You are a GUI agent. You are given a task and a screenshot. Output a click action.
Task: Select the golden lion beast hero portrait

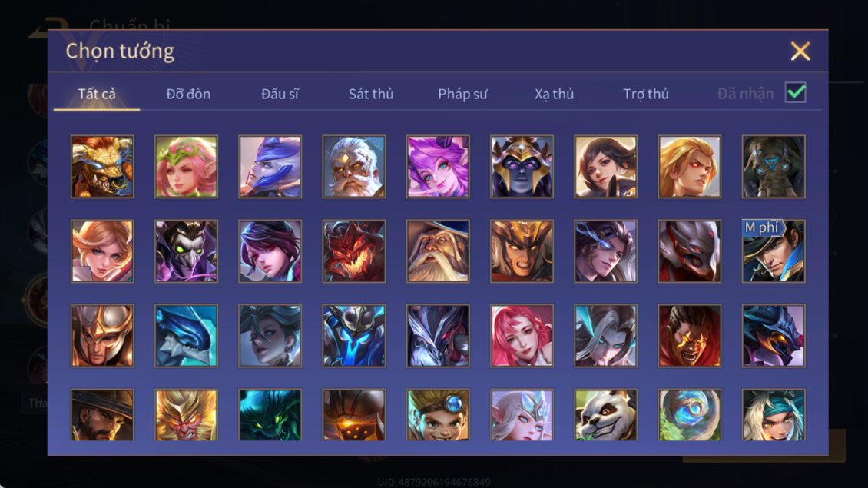pos(102,167)
